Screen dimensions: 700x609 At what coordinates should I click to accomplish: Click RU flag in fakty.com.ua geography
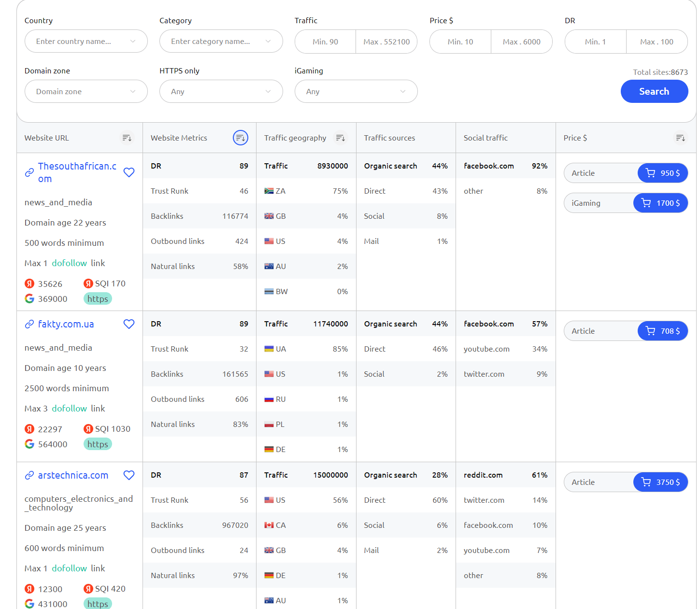click(269, 399)
